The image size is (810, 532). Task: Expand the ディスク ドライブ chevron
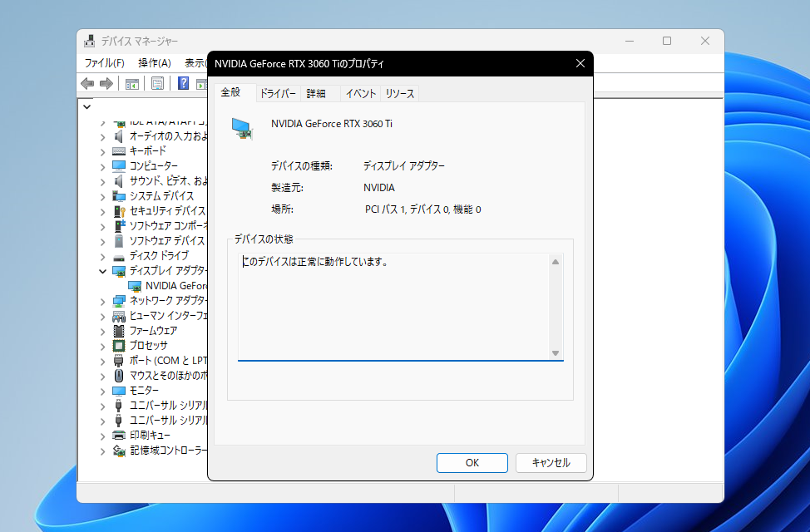[x=103, y=257]
